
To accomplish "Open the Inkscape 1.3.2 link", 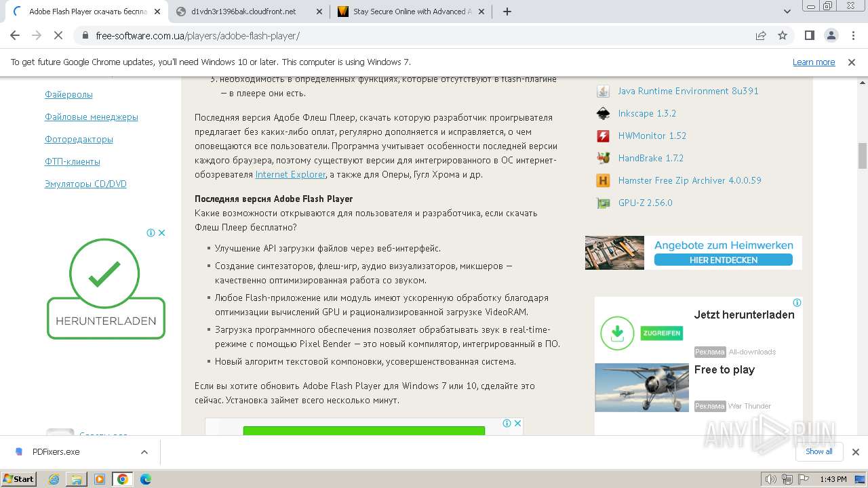I will pyautogui.click(x=647, y=113).
